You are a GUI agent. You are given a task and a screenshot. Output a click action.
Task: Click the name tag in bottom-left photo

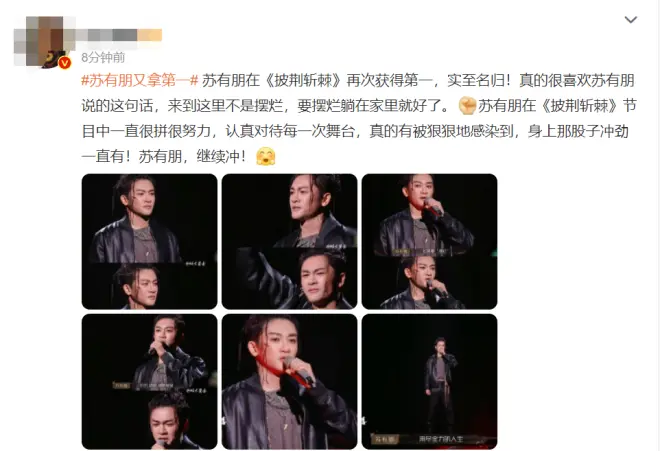[121, 385]
